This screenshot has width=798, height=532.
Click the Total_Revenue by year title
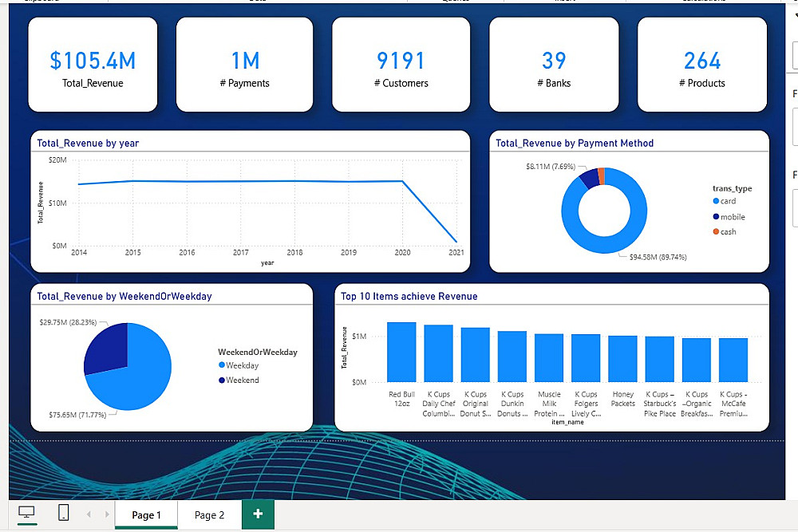pyautogui.click(x=88, y=144)
